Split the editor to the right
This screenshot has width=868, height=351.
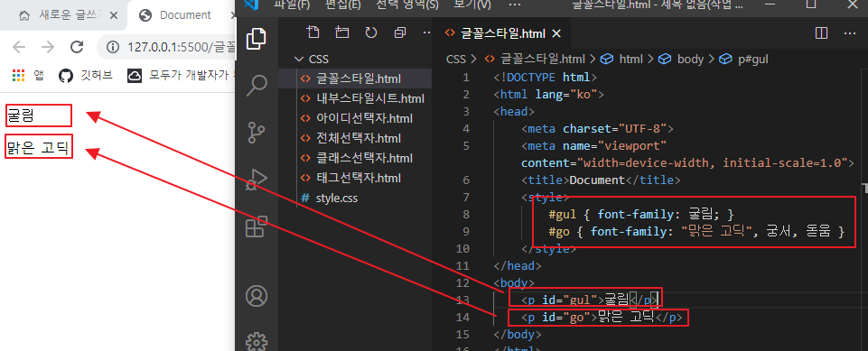point(822,33)
